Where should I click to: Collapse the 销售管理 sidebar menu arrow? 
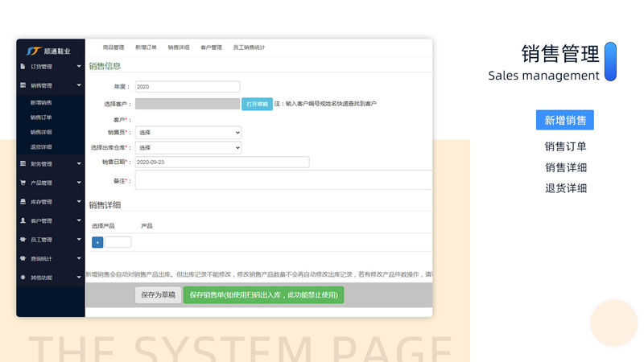coord(79,85)
